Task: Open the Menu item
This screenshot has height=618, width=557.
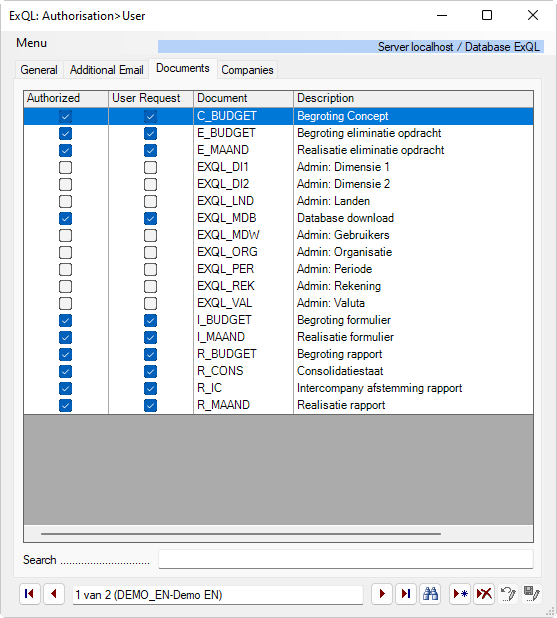Action: coord(32,43)
